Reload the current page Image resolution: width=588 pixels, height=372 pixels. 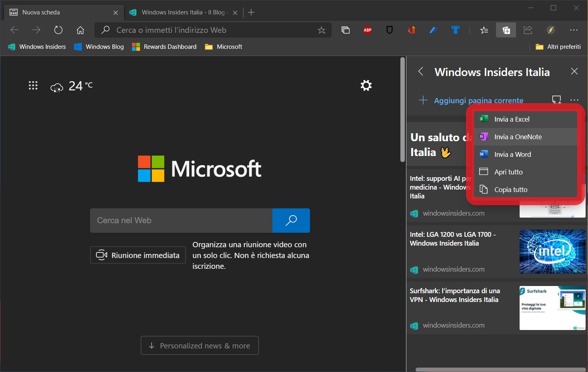pos(58,30)
